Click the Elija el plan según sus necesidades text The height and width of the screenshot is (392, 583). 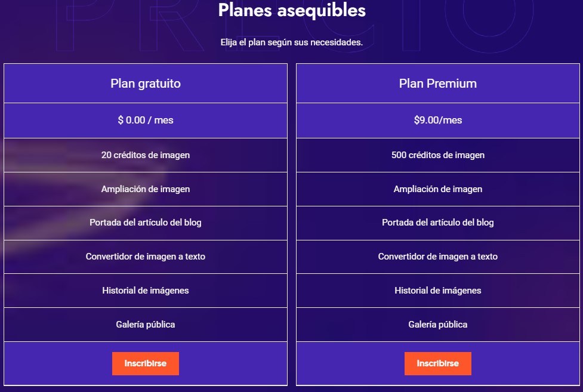(x=292, y=43)
